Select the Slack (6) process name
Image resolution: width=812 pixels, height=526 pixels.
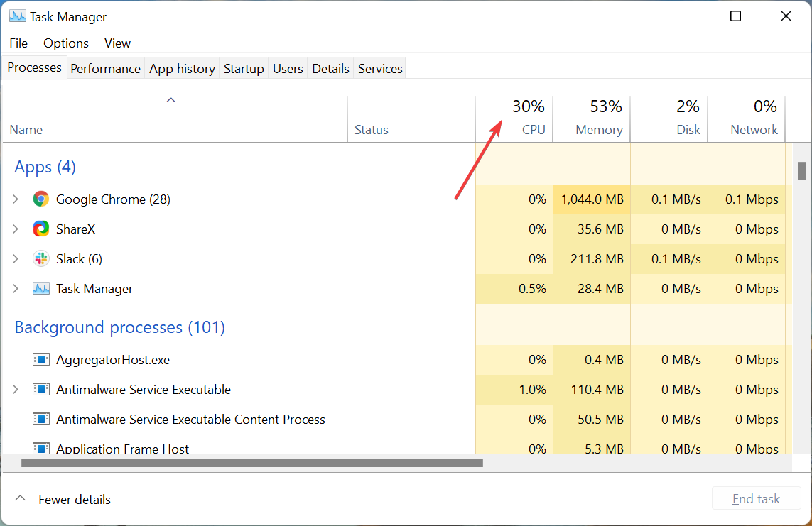coord(80,258)
